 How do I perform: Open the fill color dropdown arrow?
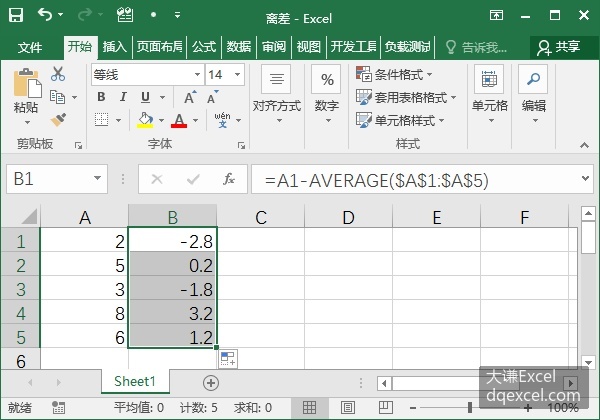coord(161,120)
